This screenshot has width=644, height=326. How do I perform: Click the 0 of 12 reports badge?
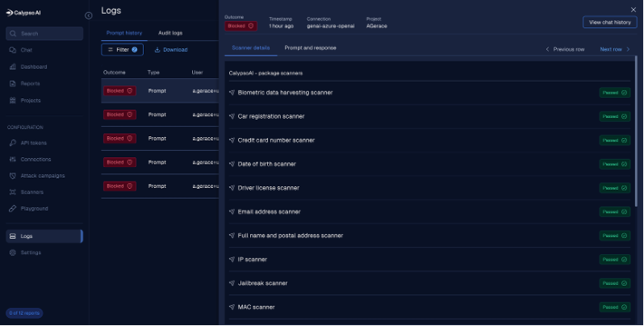click(x=24, y=313)
